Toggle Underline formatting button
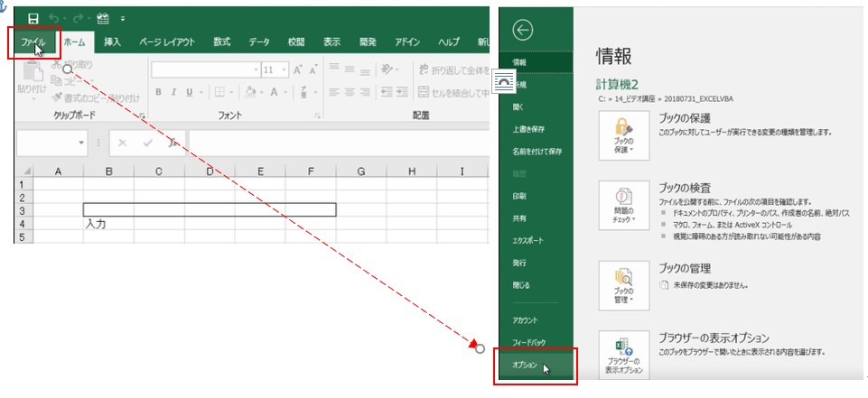 [189, 92]
